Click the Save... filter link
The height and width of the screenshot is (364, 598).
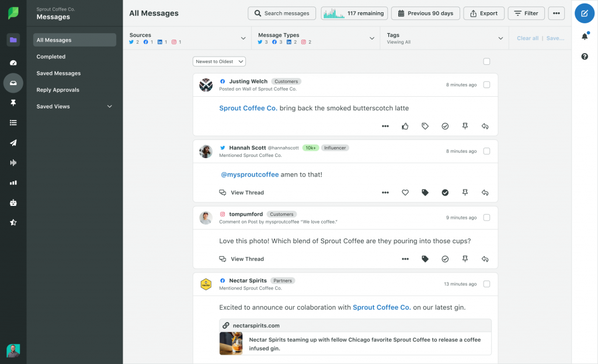(x=555, y=38)
